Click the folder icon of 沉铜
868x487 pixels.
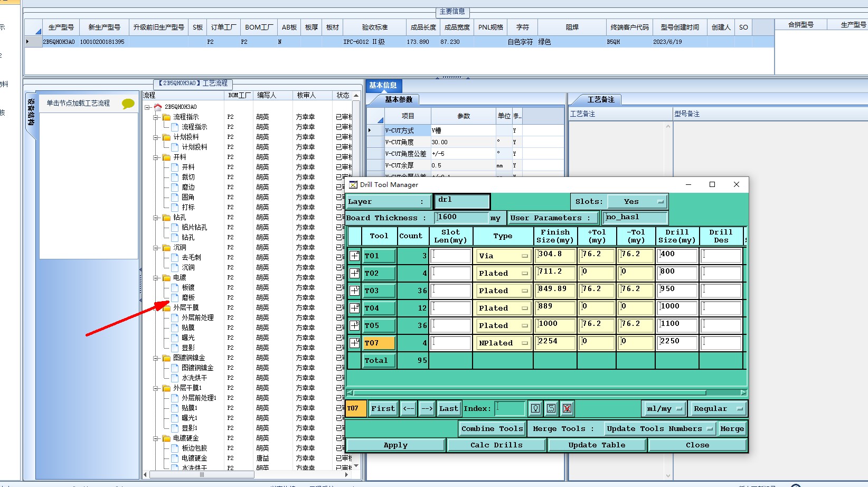(167, 248)
